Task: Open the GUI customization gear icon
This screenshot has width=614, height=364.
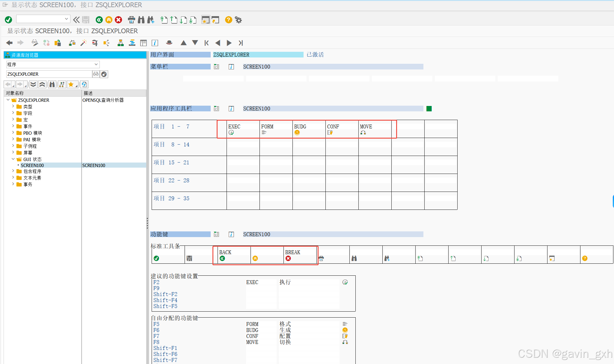Action: pos(238,19)
